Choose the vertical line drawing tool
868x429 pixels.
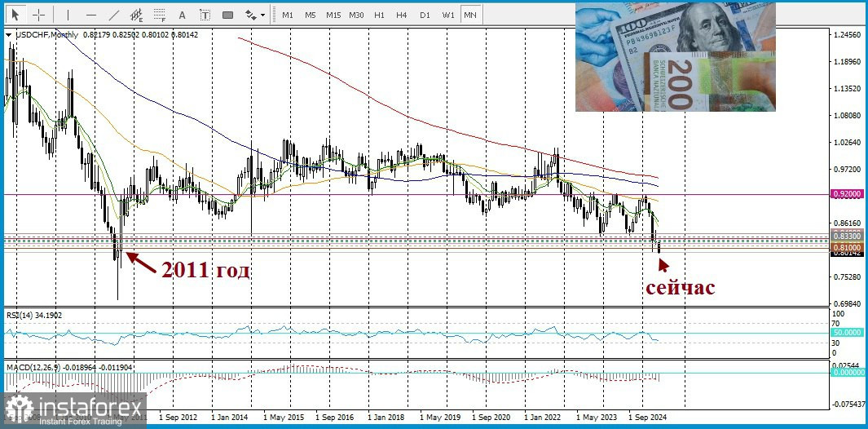pyautogui.click(x=68, y=15)
